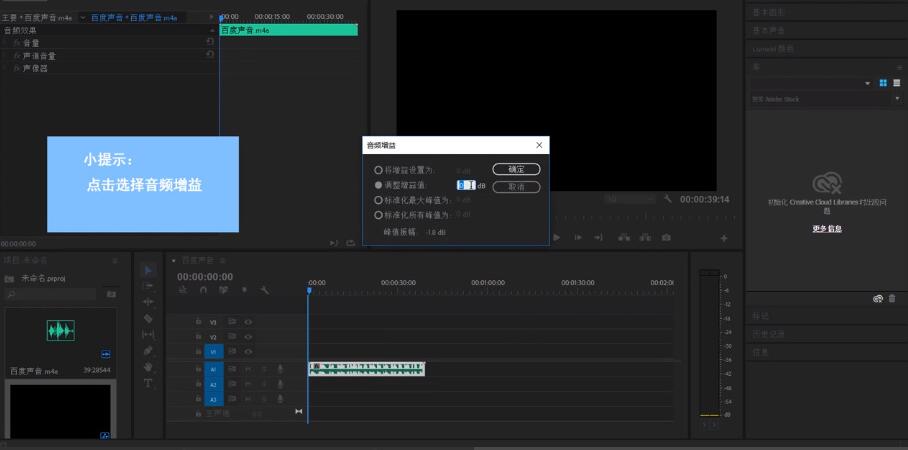This screenshot has height=450, width=908.
Task: Close the 音频增益 dialog
Action: (539, 145)
